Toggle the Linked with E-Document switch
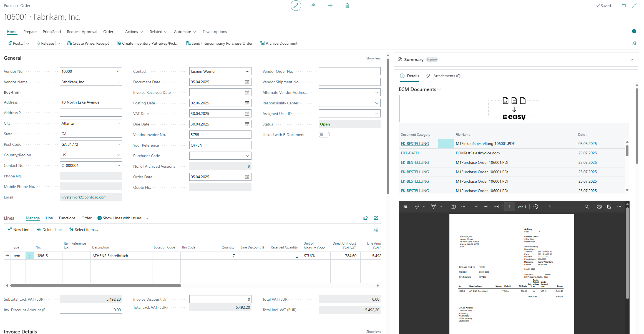The width and height of the screenshot is (644, 334). pos(324,135)
